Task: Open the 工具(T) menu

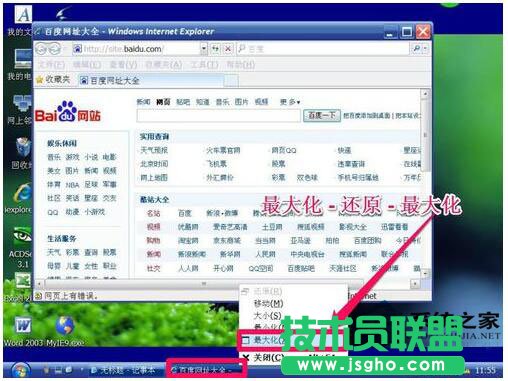Action: pyautogui.click(x=204, y=65)
